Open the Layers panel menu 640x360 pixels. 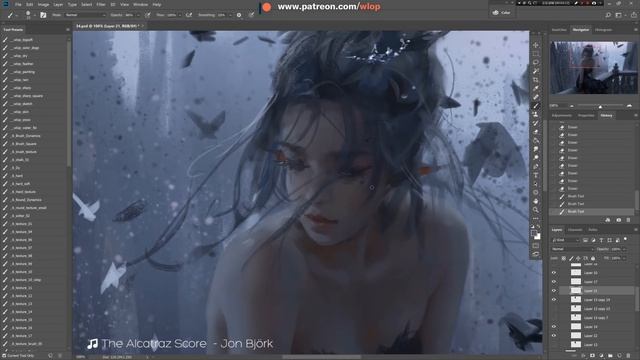pyautogui.click(x=636, y=230)
